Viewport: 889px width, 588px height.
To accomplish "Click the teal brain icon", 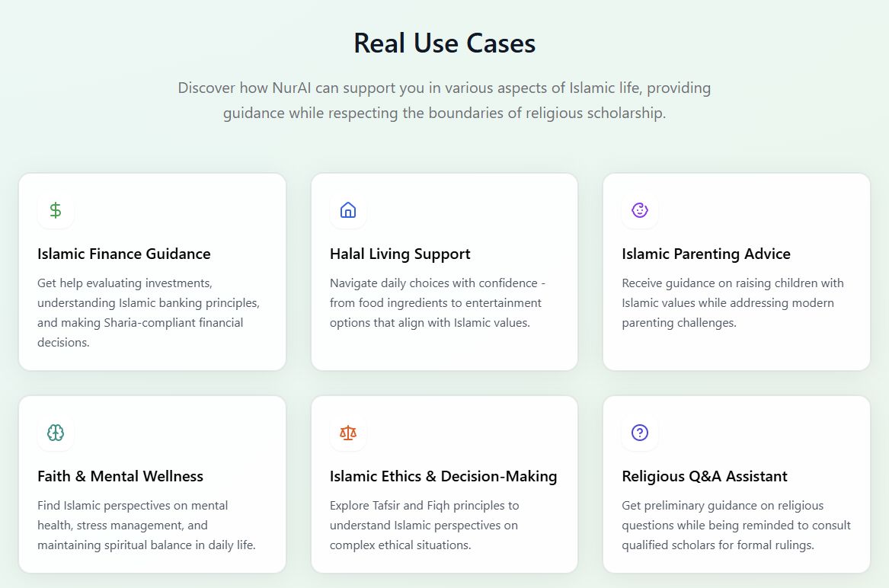I will pyautogui.click(x=56, y=433).
